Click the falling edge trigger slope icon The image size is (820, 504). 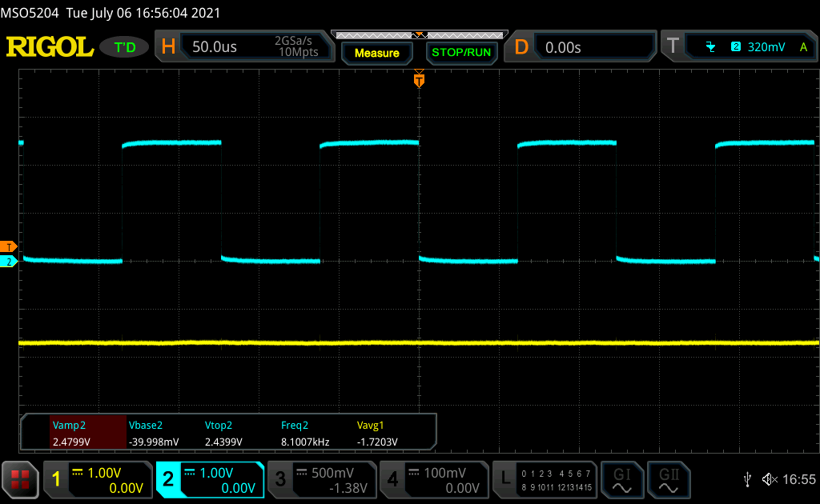click(710, 47)
